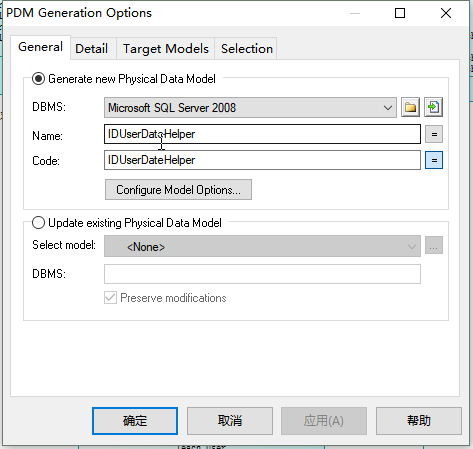This screenshot has height=449, width=473.
Task: Click the ellipsis button next to Select model
Action: 434,246
